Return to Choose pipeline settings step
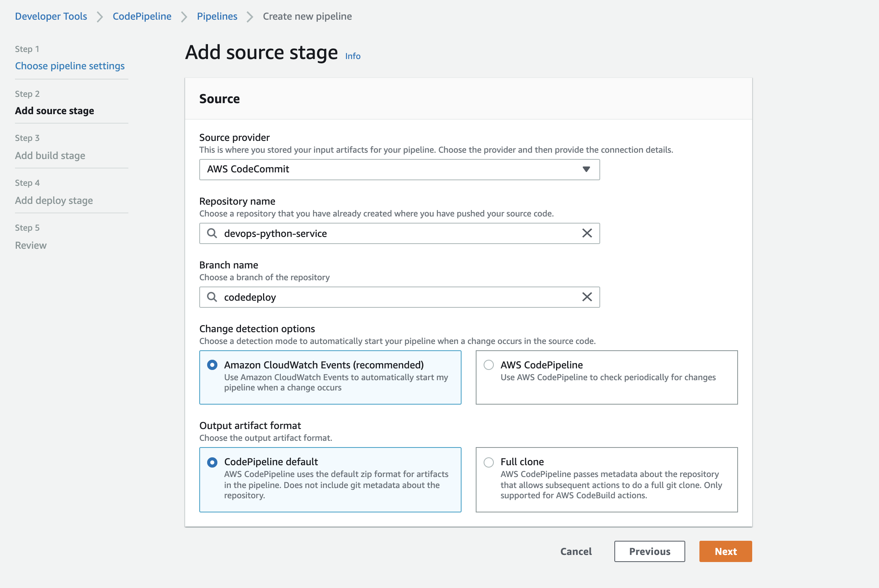 [x=70, y=66]
